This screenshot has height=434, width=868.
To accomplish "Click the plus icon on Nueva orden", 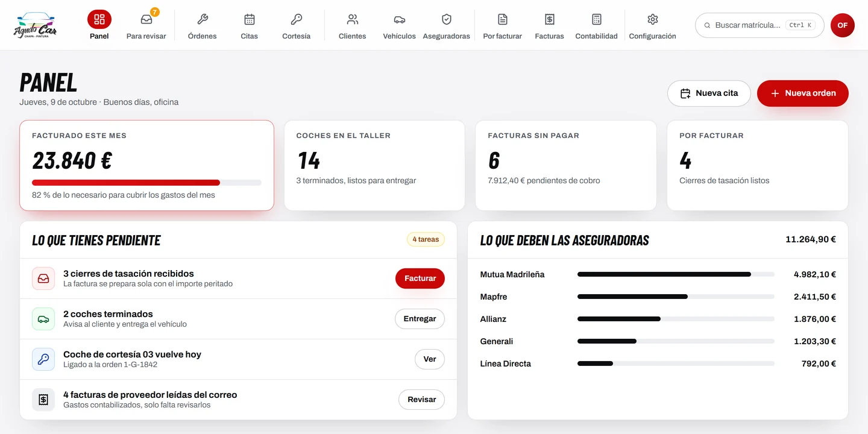I will (775, 93).
